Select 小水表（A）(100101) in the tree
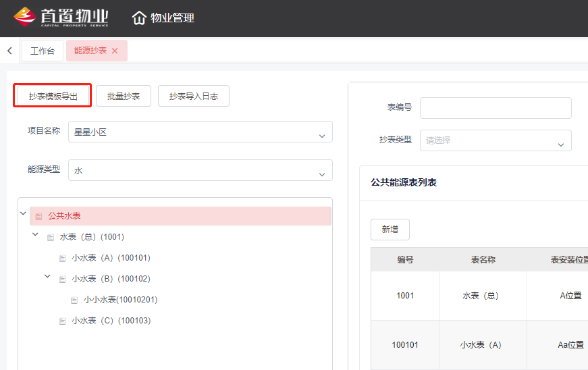Screen dimensions: 588x370 pos(111,258)
